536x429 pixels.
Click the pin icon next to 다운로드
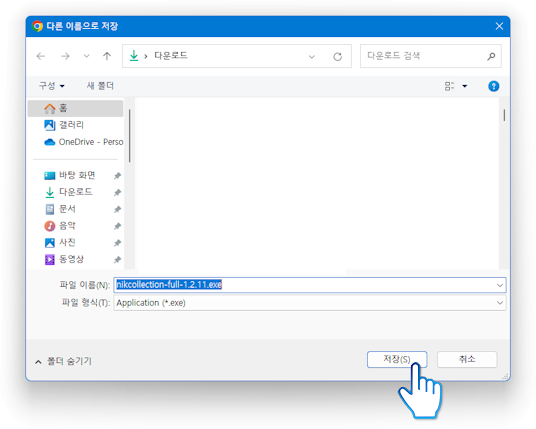click(117, 192)
